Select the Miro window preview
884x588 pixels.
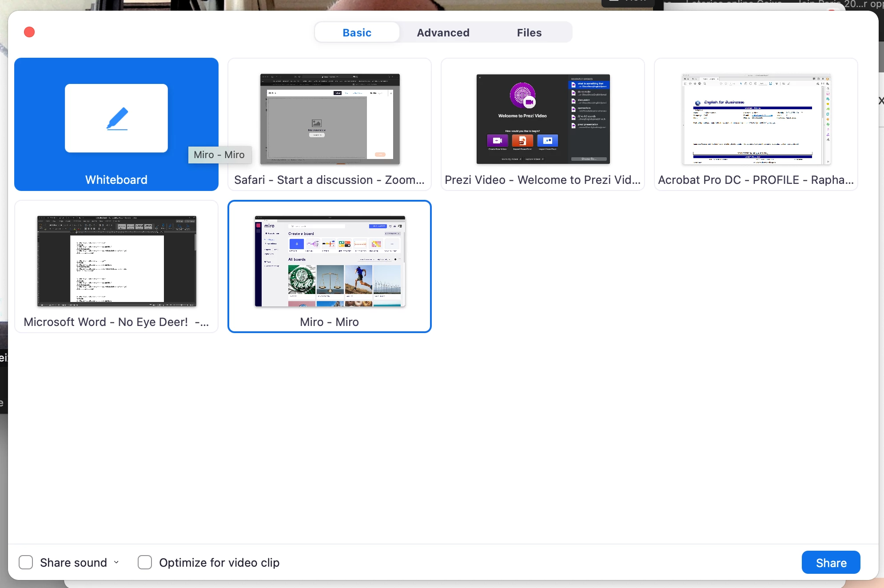pyautogui.click(x=330, y=261)
